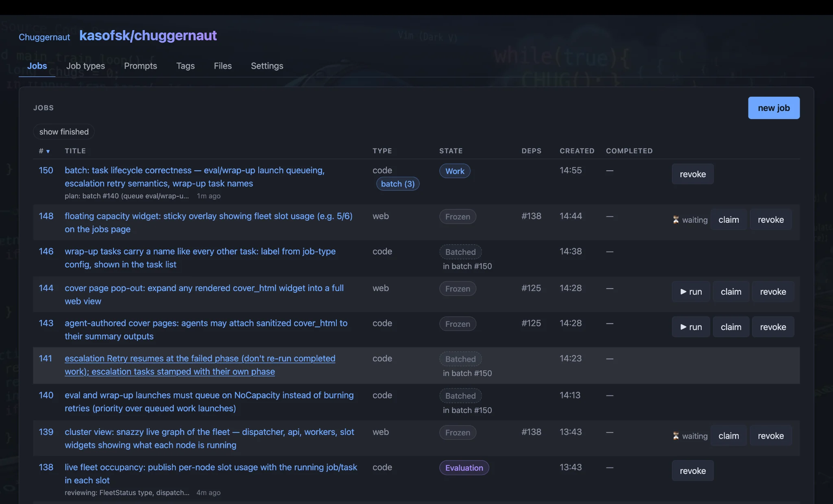Open floating capacity widget job title

click(209, 223)
